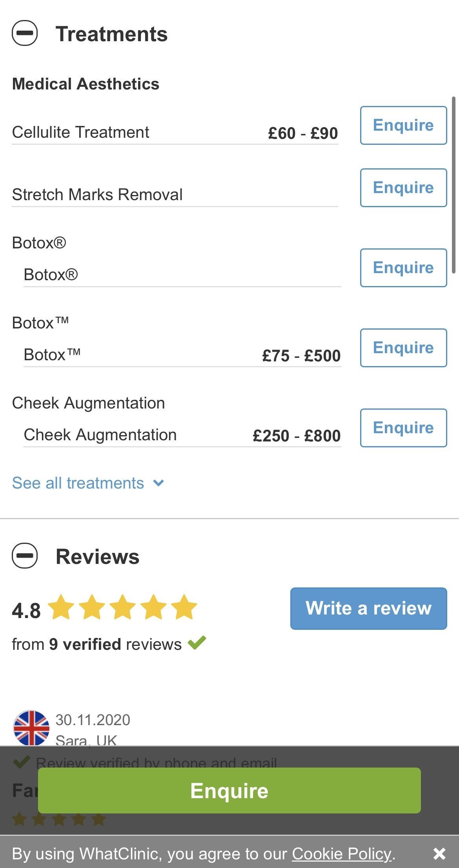Click the fifth gold rating star
Image resolution: width=459 pixels, height=868 pixels.
(184, 607)
